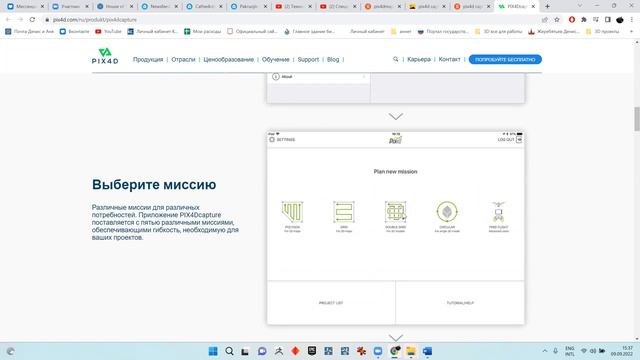Switch to the first Мессенджер tab

pyautogui.click(x=26, y=7)
